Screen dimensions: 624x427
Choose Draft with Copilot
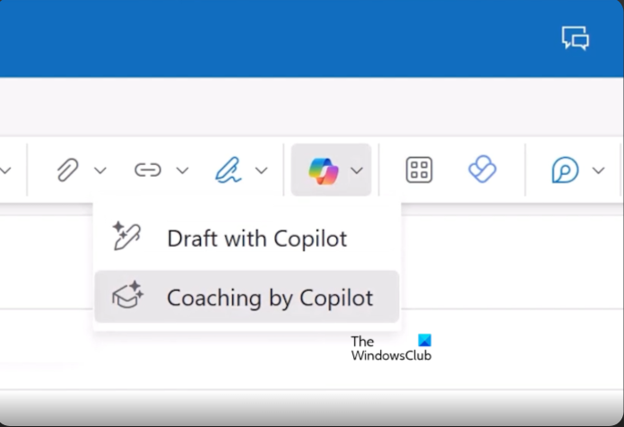(247, 239)
